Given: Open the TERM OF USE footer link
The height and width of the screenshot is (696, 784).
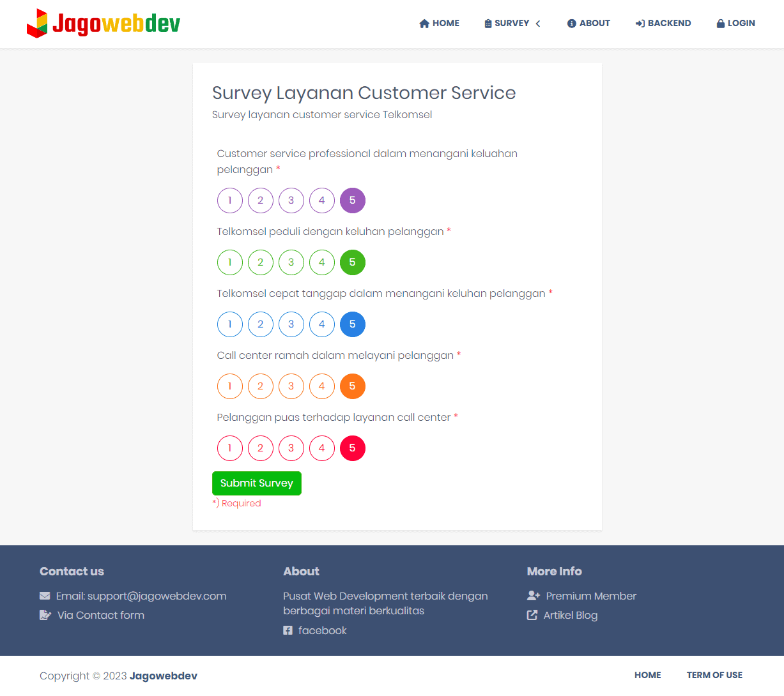Looking at the screenshot, I should pyautogui.click(x=714, y=675).
